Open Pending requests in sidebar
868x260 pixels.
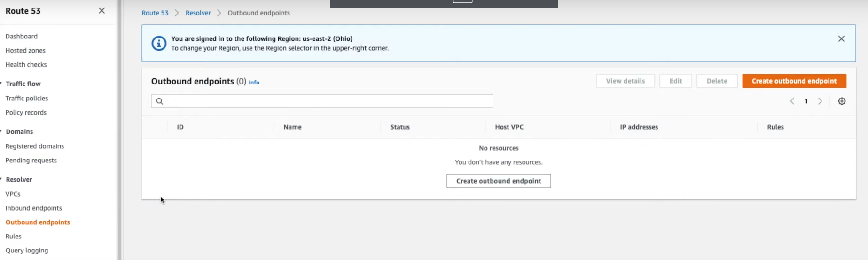[31, 160]
